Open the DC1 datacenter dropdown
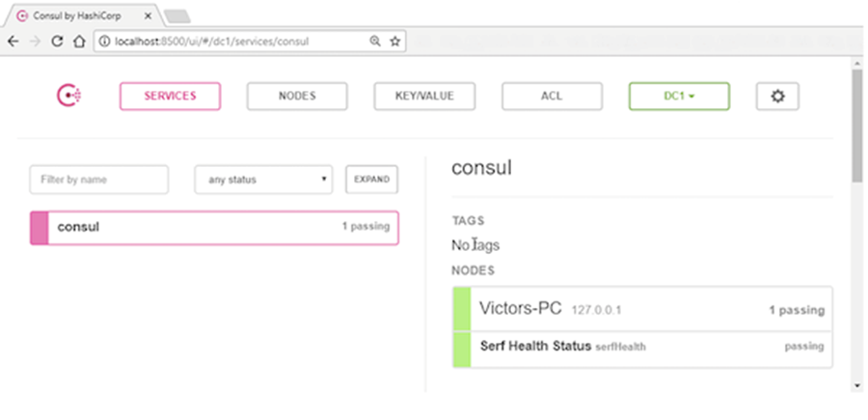 pos(679,97)
